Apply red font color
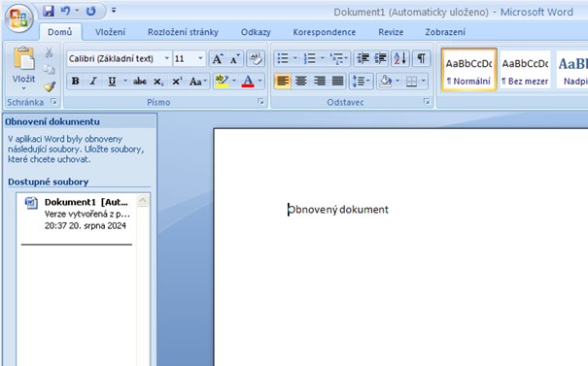 (248, 82)
